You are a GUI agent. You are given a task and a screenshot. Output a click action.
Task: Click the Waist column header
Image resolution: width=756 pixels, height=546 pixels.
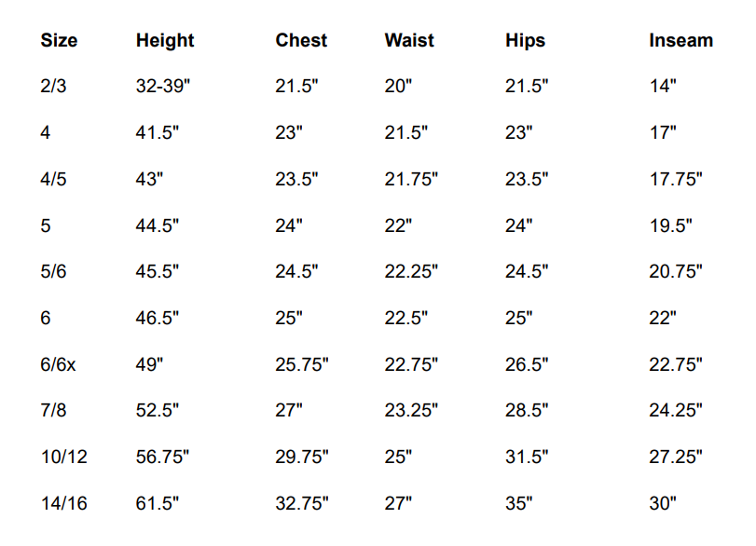tap(410, 41)
